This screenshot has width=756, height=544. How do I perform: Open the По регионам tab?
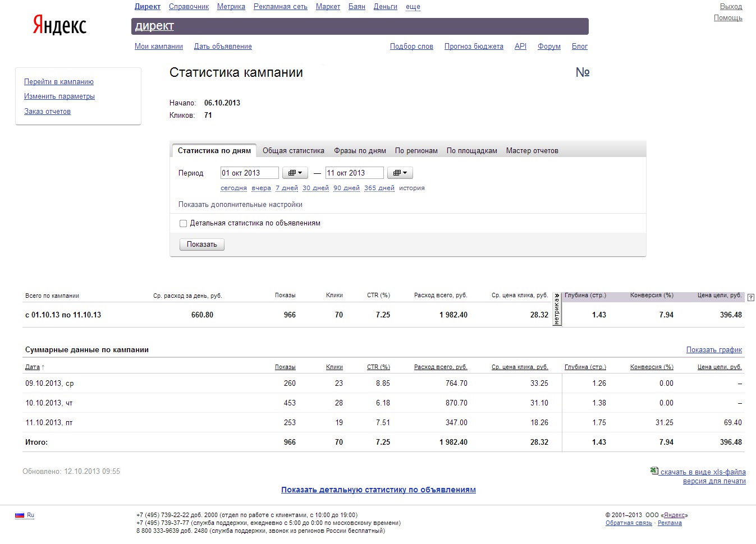coord(416,150)
